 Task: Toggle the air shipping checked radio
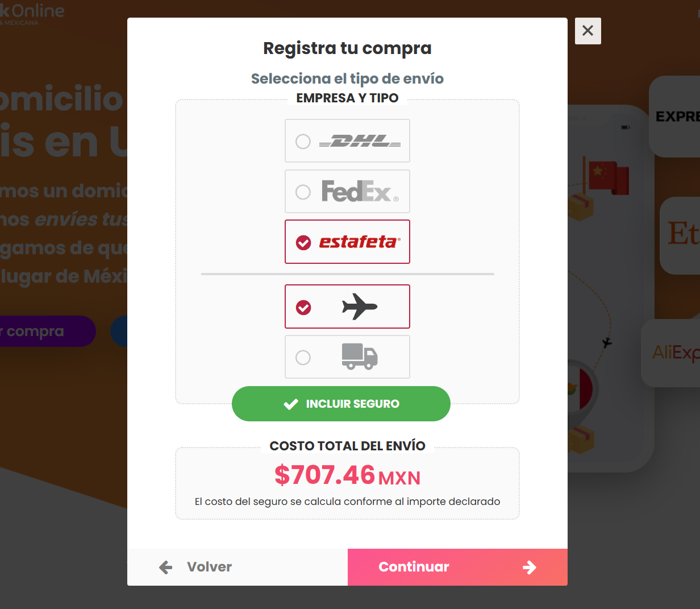[303, 308]
